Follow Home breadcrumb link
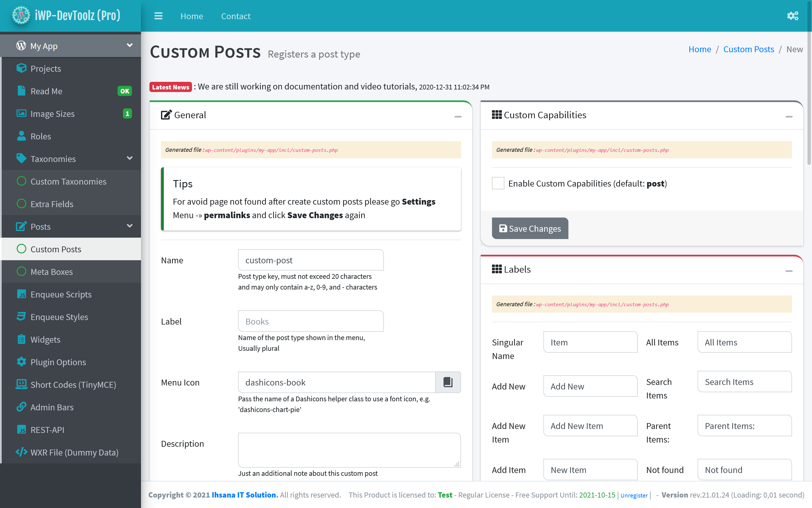 click(700, 49)
